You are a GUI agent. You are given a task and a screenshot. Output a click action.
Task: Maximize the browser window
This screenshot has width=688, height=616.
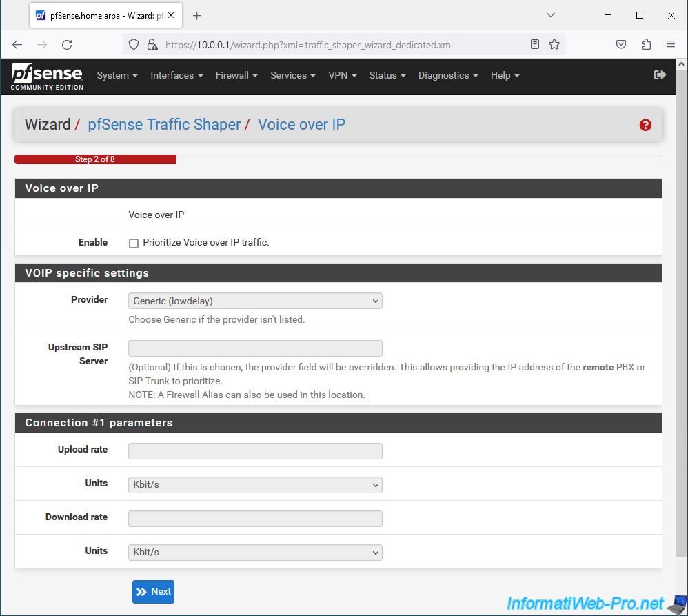tap(639, 15)
